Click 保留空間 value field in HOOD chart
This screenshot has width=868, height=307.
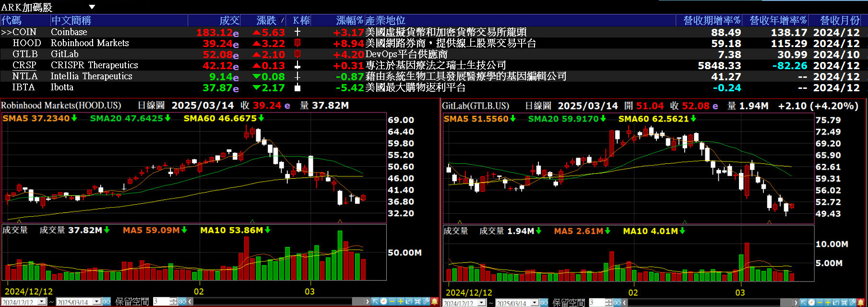coord(161,301)
